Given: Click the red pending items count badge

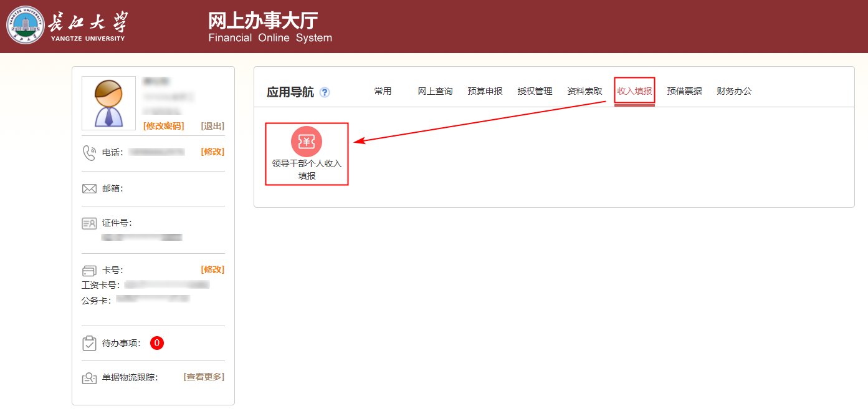Looking at the screenshot, I should pyautogui.click(x=157, y=343).
